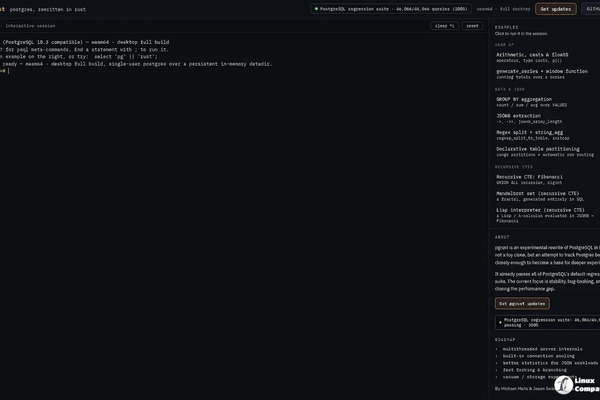Click the ABOUT section heading
Image resolution: width=600 pixels, height=400 pixels.
502,237
